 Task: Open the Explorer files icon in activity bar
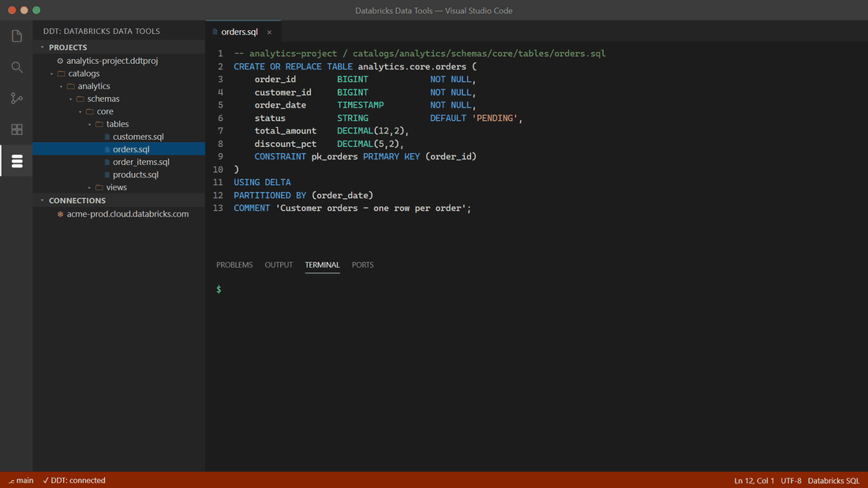(17, 36)
